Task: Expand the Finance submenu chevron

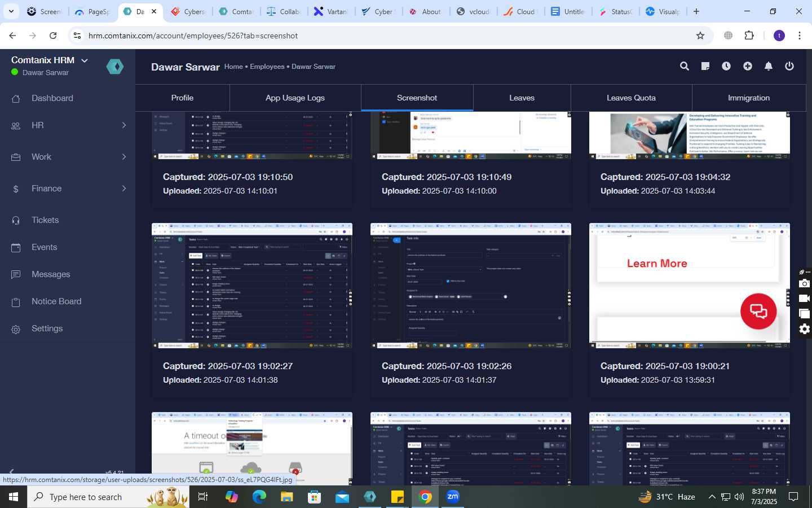Action: 124,189
